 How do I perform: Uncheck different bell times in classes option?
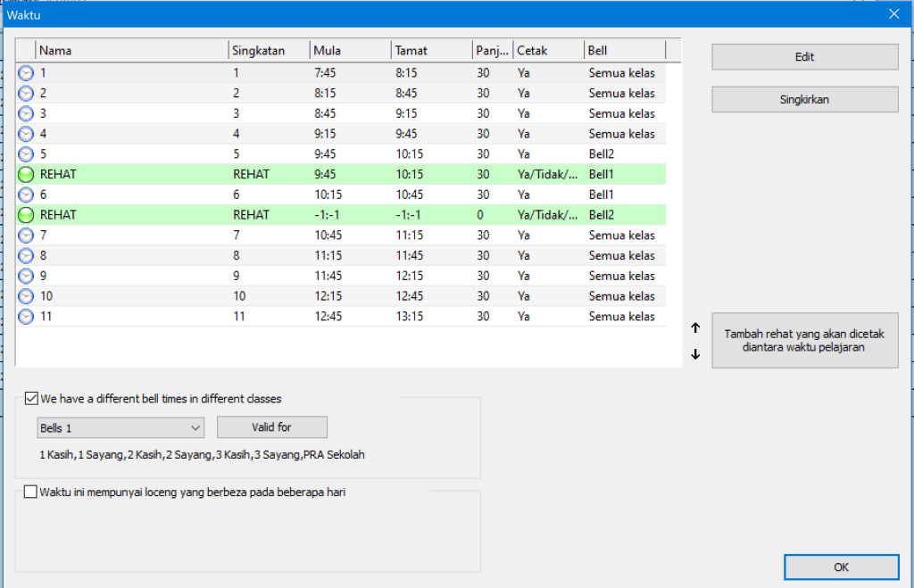coord(32,399)
